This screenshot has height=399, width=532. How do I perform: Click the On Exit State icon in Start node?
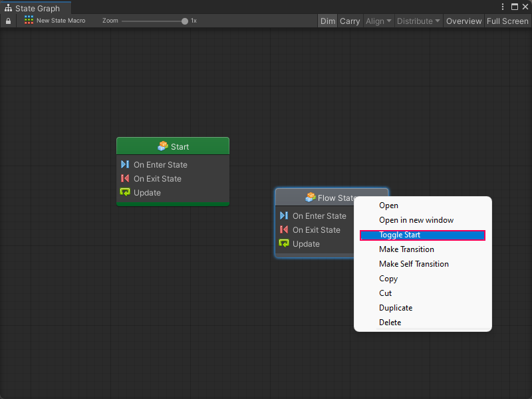point(125,178)
